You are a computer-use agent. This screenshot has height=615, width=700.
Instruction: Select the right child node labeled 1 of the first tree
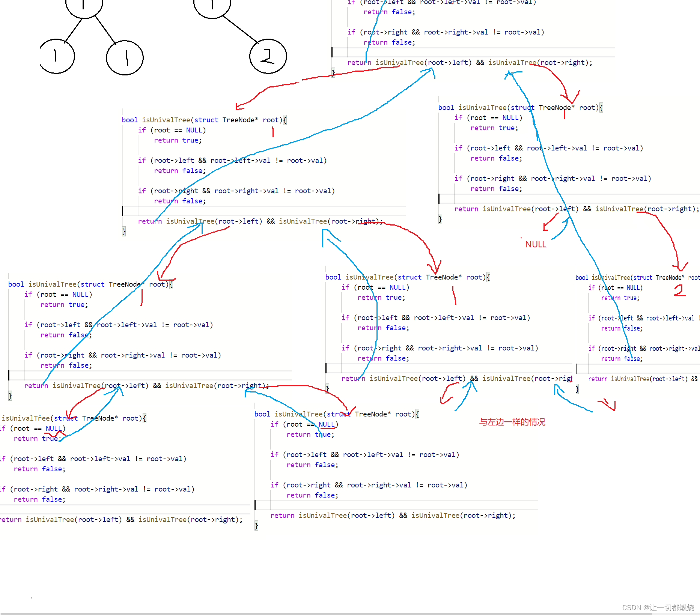tap(125, 58)
